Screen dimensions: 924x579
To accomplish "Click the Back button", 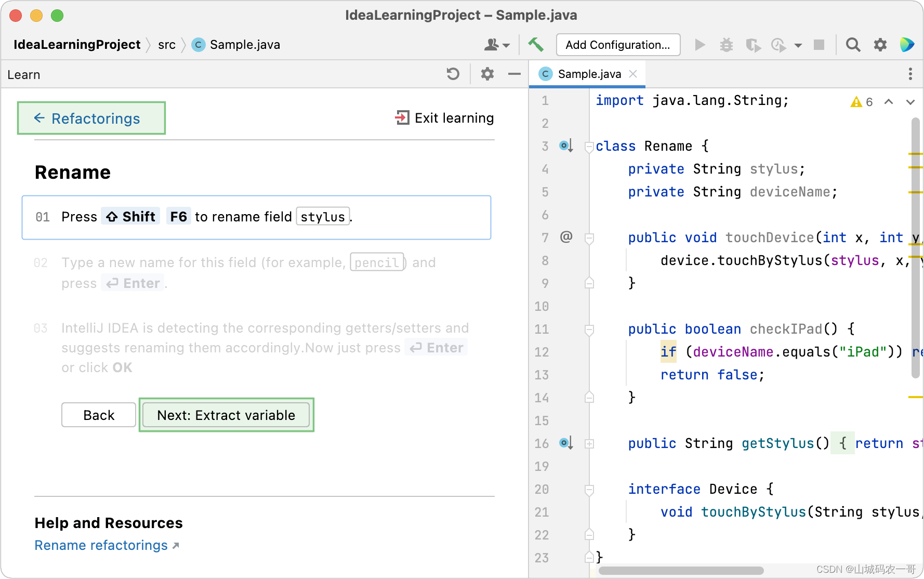I will (99, 415).
